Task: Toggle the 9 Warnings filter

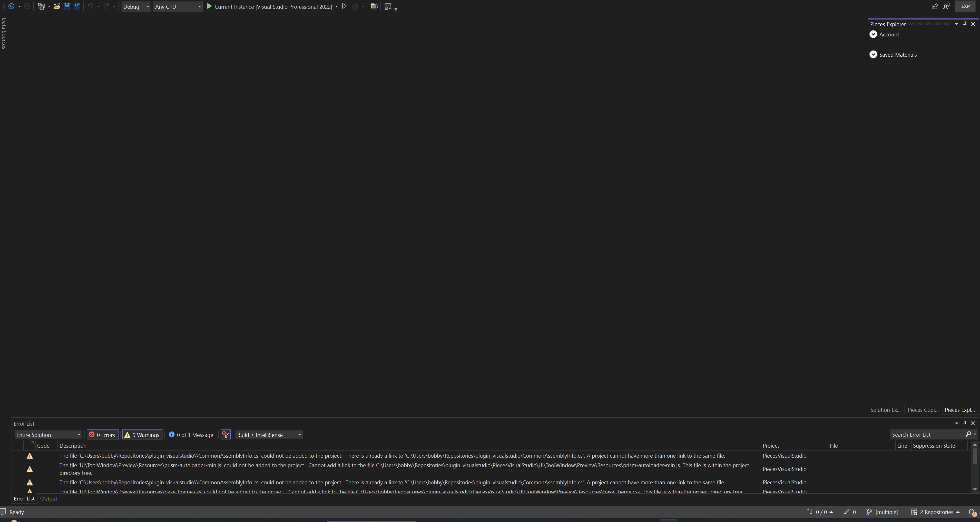Action: (x=142, y=435)
